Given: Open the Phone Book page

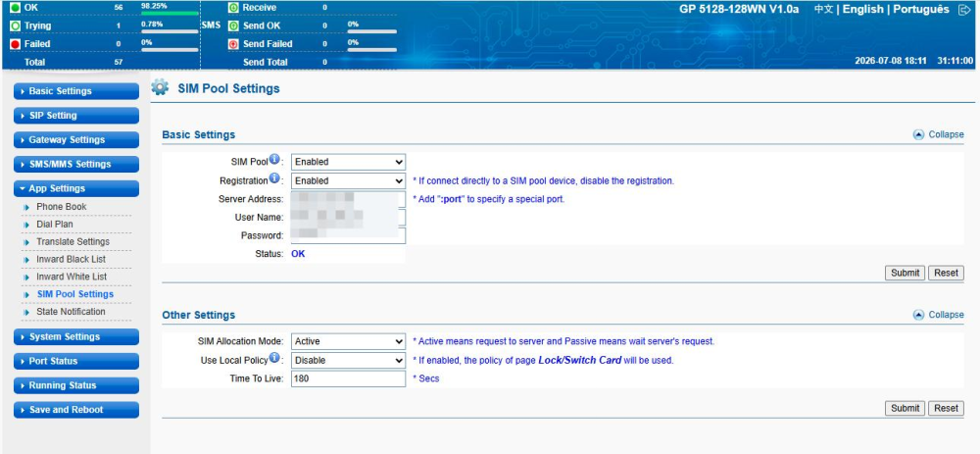Looking at the screenshot, I should 61,206.
